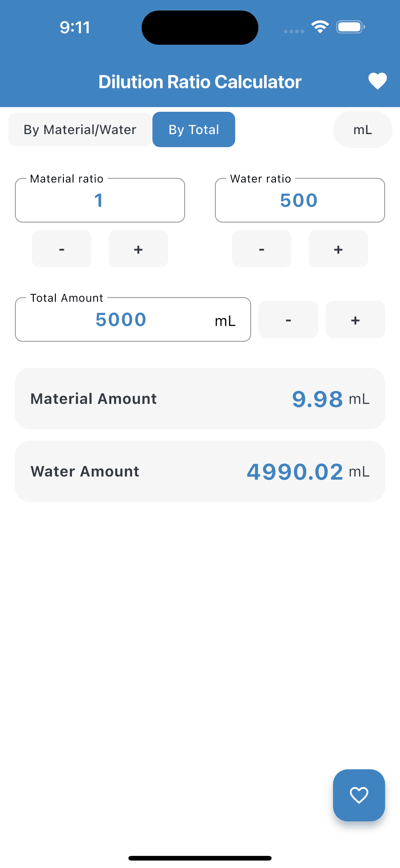Tap the Material Amount result card

(x=200, y=399)
